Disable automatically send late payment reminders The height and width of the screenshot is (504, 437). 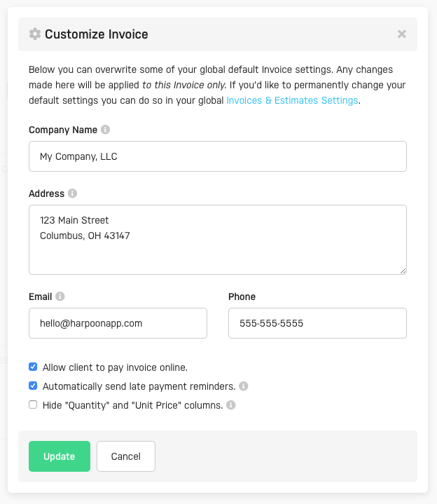click(33, 386)
